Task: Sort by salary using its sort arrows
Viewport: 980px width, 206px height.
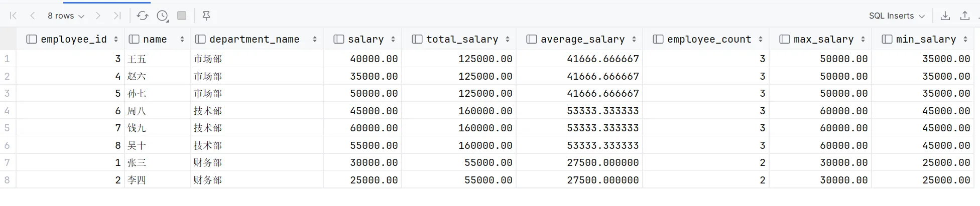Action: click(393, 39)
